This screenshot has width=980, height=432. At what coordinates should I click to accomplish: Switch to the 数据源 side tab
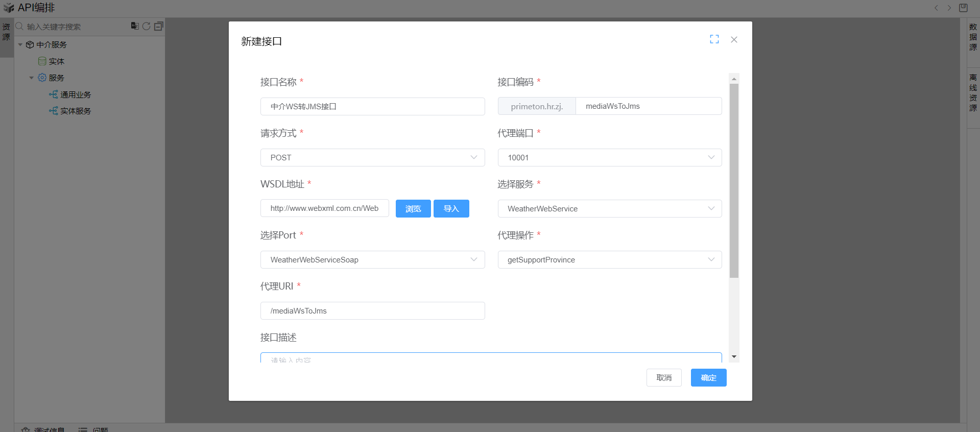tap(973, 37)
